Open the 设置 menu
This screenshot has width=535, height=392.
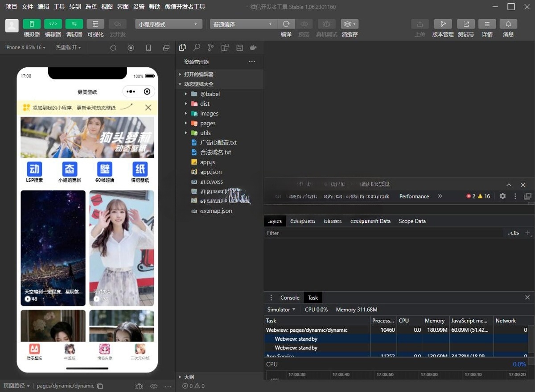139,7
